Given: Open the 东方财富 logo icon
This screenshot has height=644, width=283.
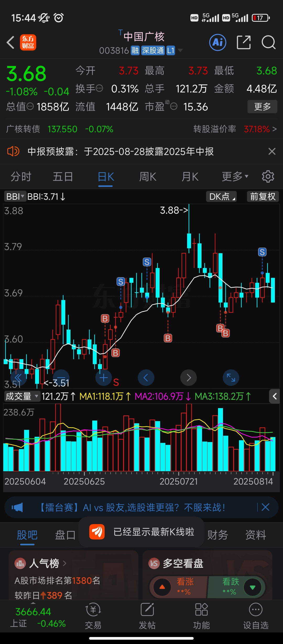Looking at the screenshot, I should click(28, 42).
